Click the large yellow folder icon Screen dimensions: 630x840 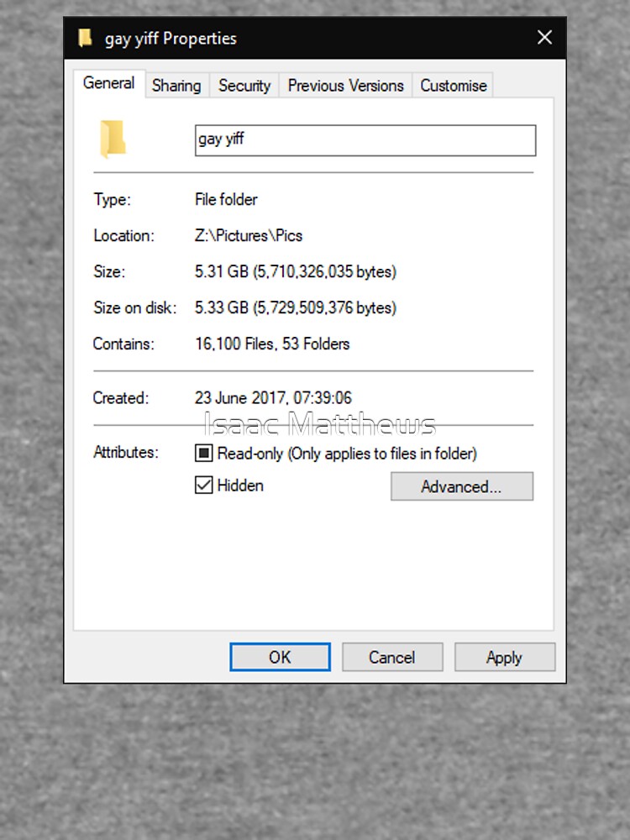coord(113,139)
